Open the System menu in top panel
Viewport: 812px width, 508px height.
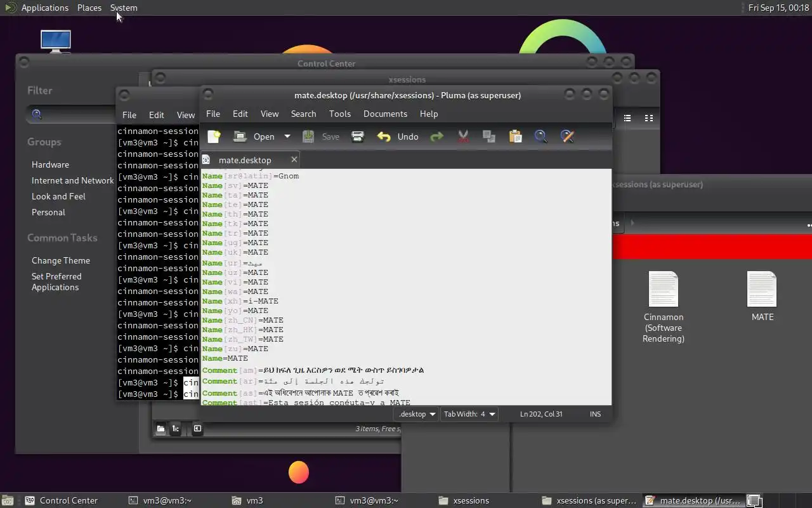[x=124, y=8]
